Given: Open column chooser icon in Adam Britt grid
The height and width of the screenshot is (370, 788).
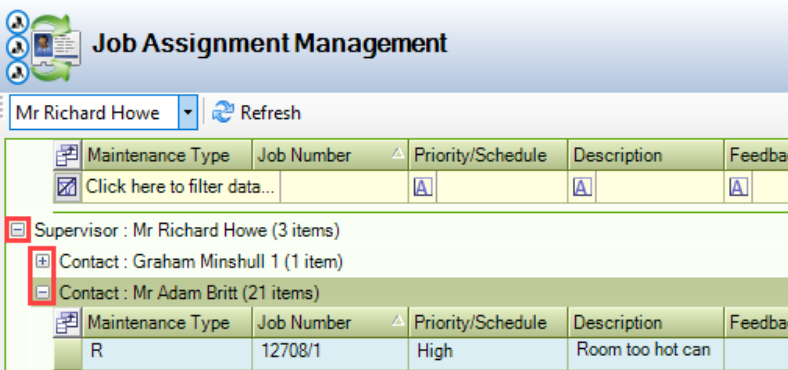Looking at the screenshot, I should click(x=67, y=322).
